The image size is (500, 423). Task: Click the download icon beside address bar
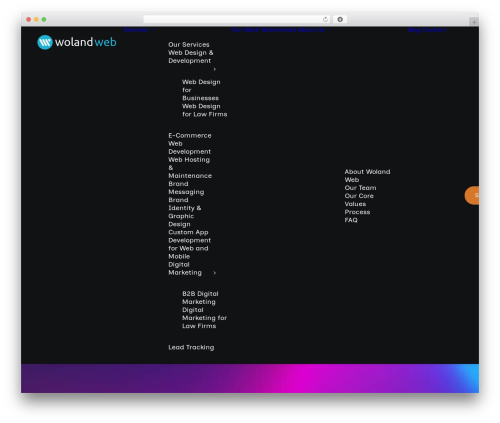340,19
